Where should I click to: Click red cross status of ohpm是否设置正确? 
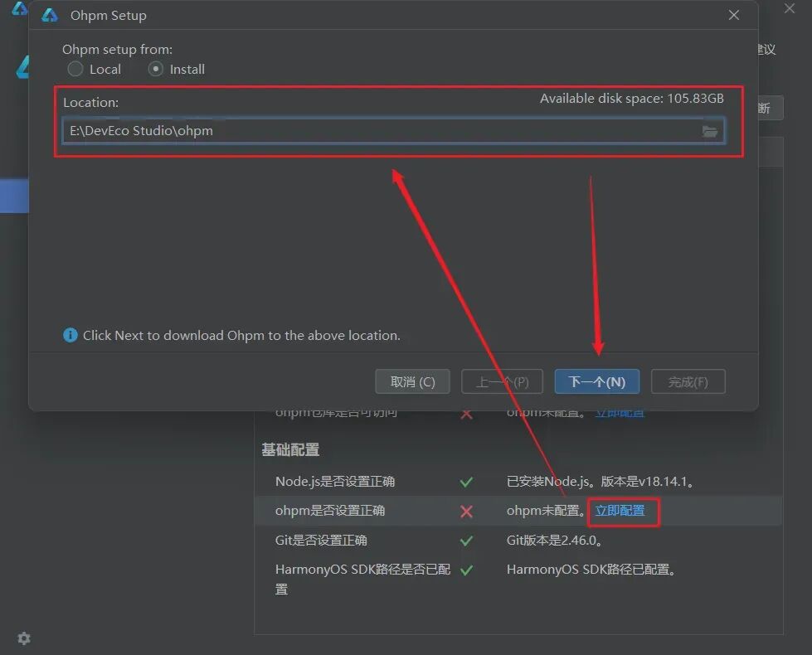[x=466, y=512]
